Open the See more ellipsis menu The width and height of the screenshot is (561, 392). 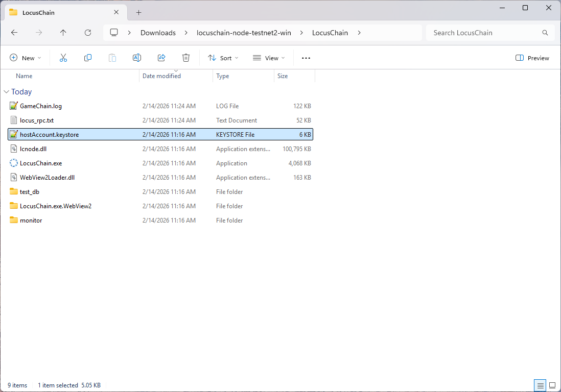click(x=306, y=58)
